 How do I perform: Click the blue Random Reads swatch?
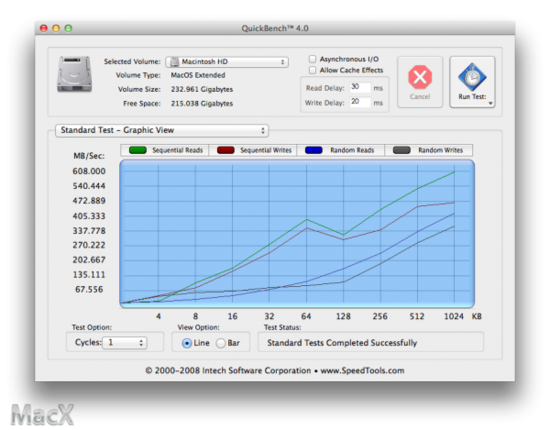point(314,150)
